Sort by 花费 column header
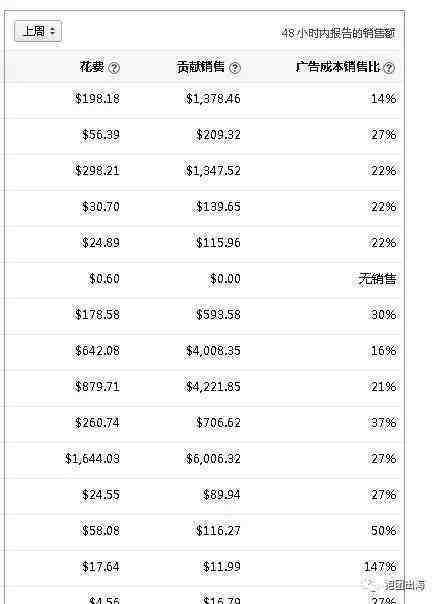 click(x=92, y=67)
